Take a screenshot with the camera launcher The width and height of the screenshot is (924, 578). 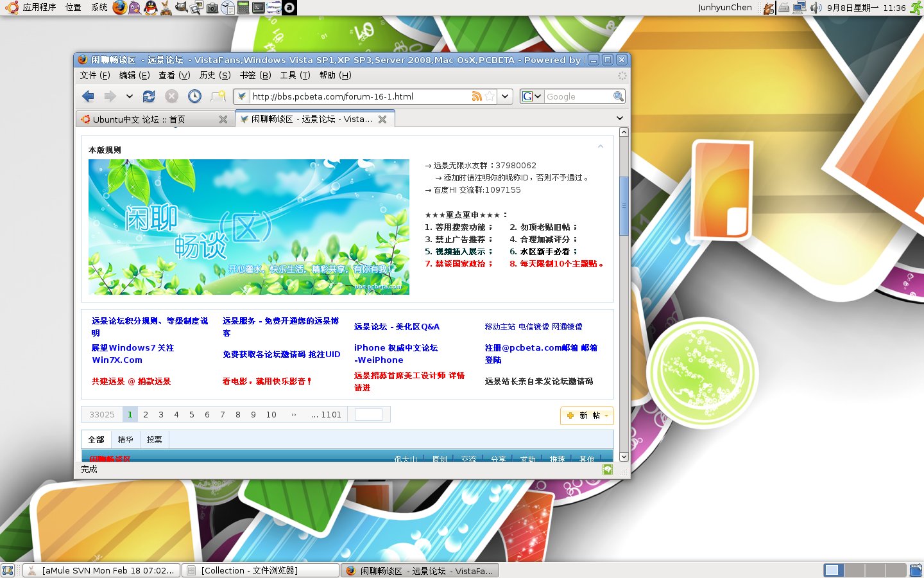click(212, 8)
